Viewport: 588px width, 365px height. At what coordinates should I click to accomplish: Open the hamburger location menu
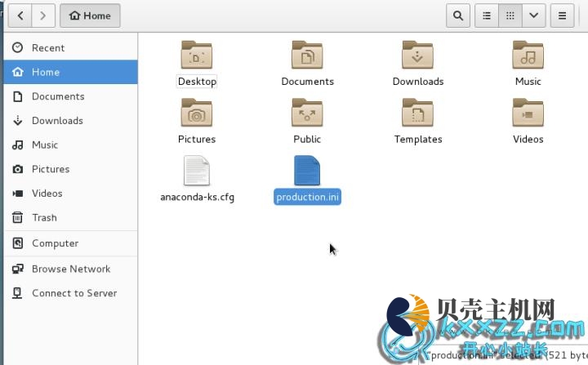click(562, 16)
